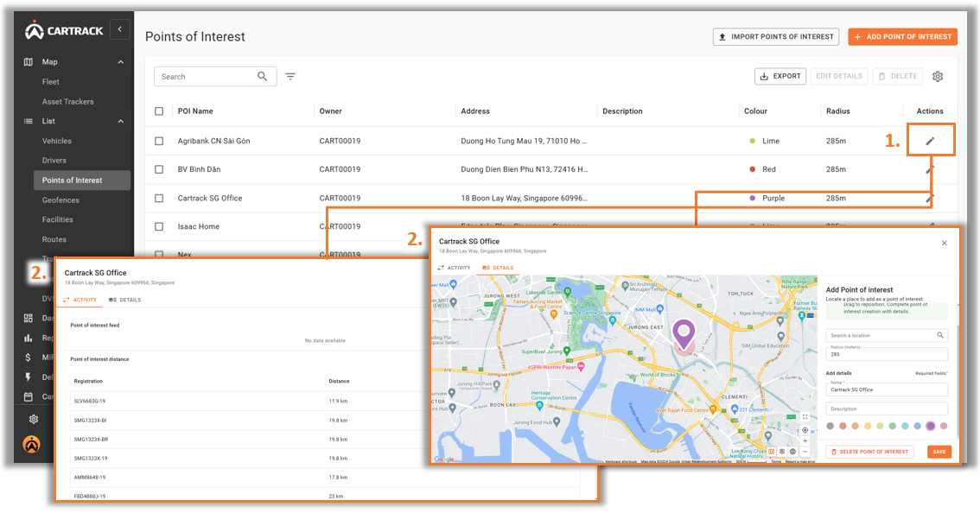The width and height of the screenshot is (980, 513).
Task: Open the map layers icon
Action: (782, 451)
